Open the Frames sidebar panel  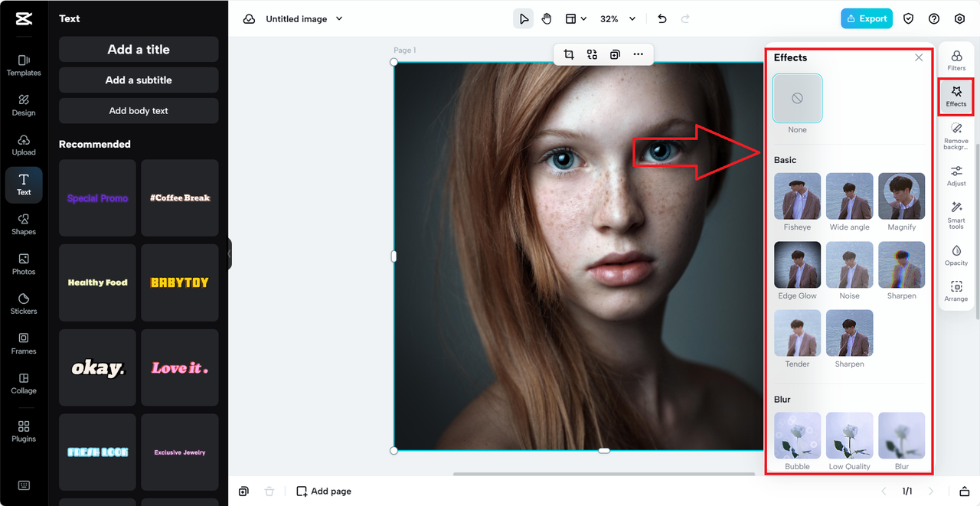click(x=24, y=344)
